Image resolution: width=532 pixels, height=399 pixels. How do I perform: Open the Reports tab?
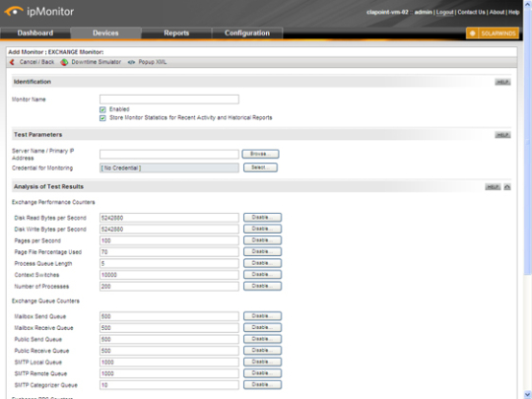point(176,33)
